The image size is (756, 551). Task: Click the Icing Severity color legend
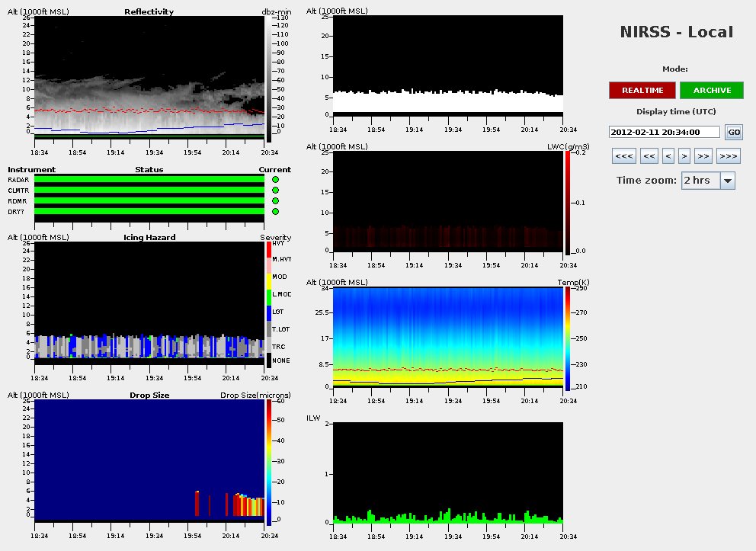pyautogui.click(x=268, y=305)
